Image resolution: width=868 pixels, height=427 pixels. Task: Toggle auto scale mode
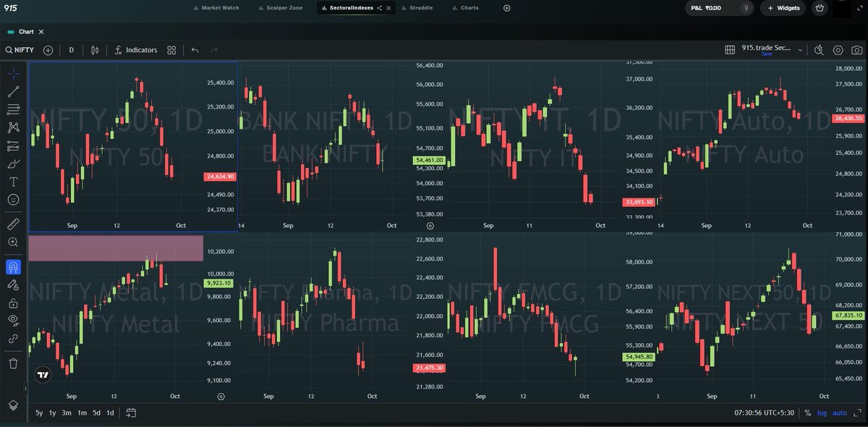tap(840, 413)
